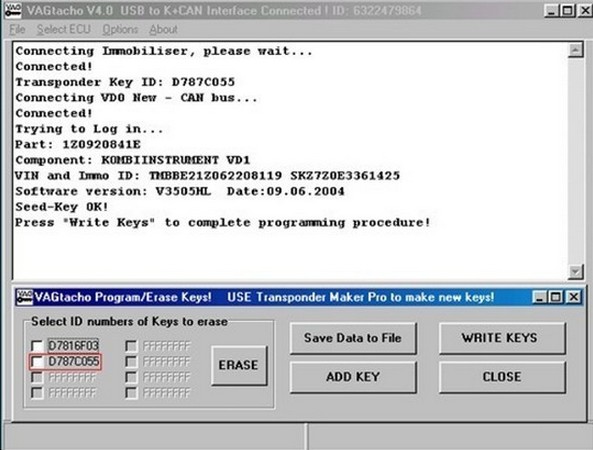This screenshot has width=593, height=450.
Task: Click the log scrollbar down arrow
Action: tap(575, 272)
